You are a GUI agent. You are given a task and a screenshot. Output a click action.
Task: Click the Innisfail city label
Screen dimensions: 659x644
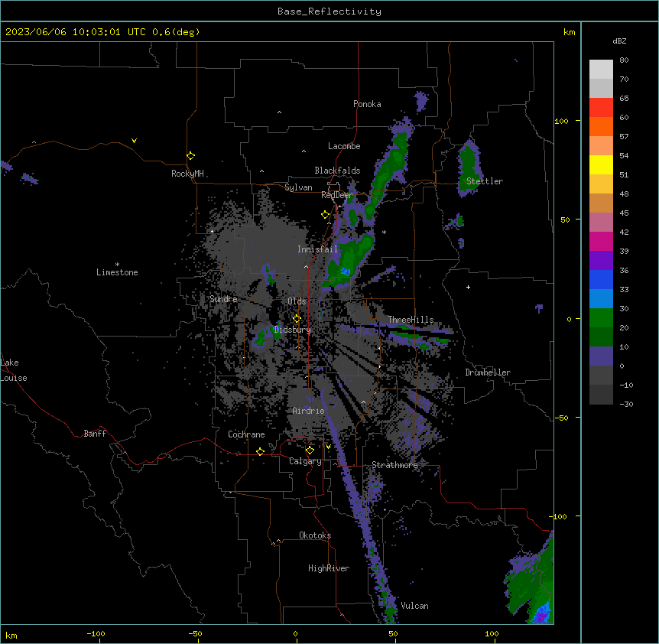click(x=317, y=249)
